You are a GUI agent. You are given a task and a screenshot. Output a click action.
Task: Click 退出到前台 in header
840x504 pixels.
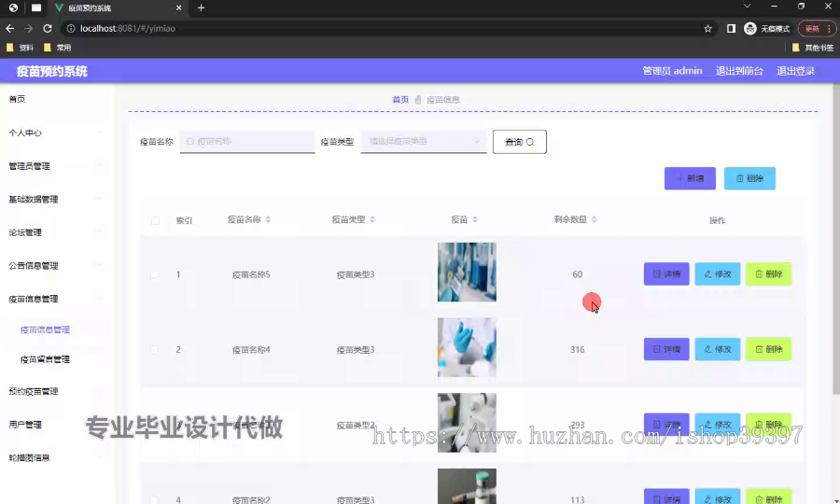[x=739, y=71]
